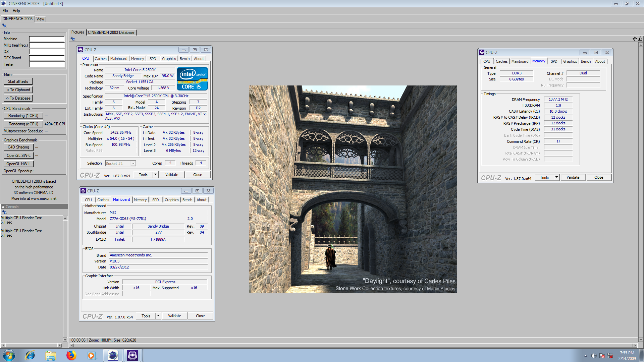Expand Tools arrow in CPU-Z Memory window
The image size is (644, 362).
[x=556, y=177]
